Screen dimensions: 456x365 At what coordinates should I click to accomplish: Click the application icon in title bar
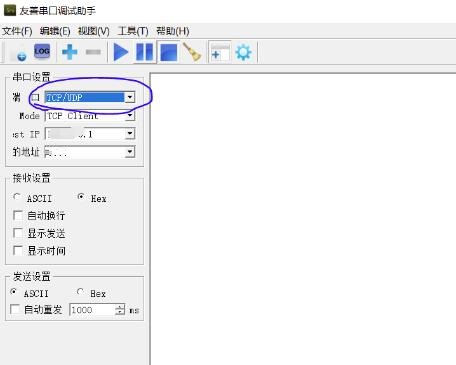[x=9, y=10]
